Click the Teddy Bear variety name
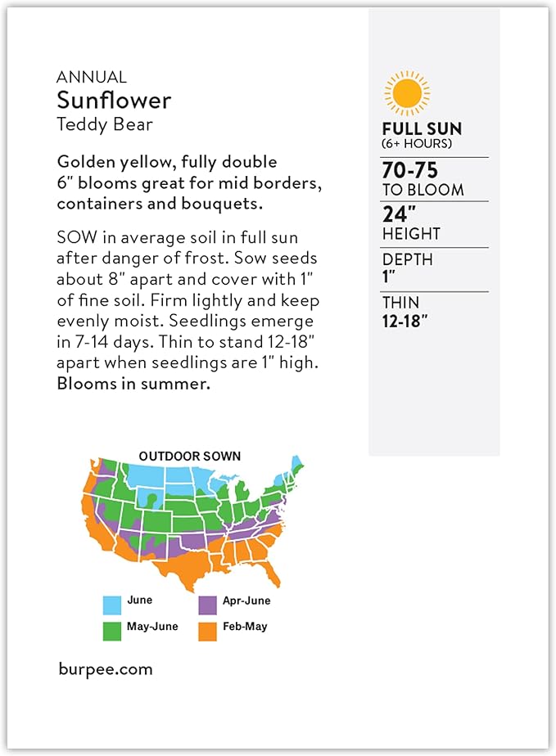Viewport: 556px width, 756px height. (105, 124)
